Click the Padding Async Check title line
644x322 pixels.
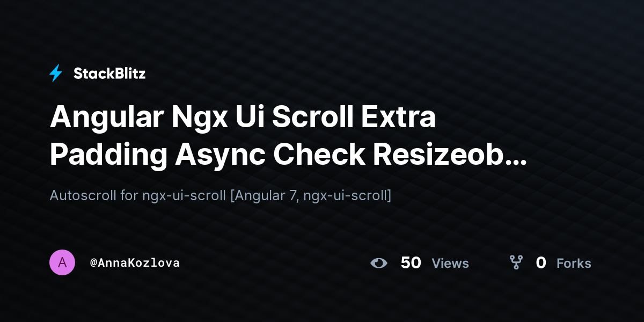click(x=288, y=154)
